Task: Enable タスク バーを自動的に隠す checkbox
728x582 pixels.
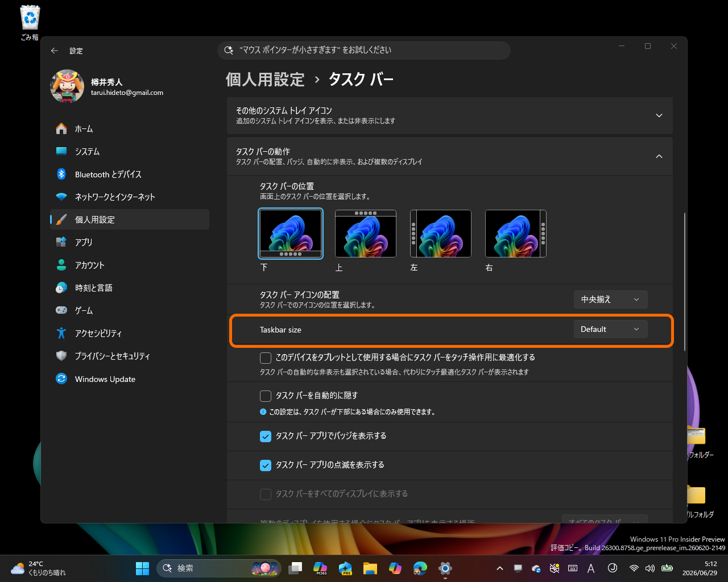Action: pos(266,396)
